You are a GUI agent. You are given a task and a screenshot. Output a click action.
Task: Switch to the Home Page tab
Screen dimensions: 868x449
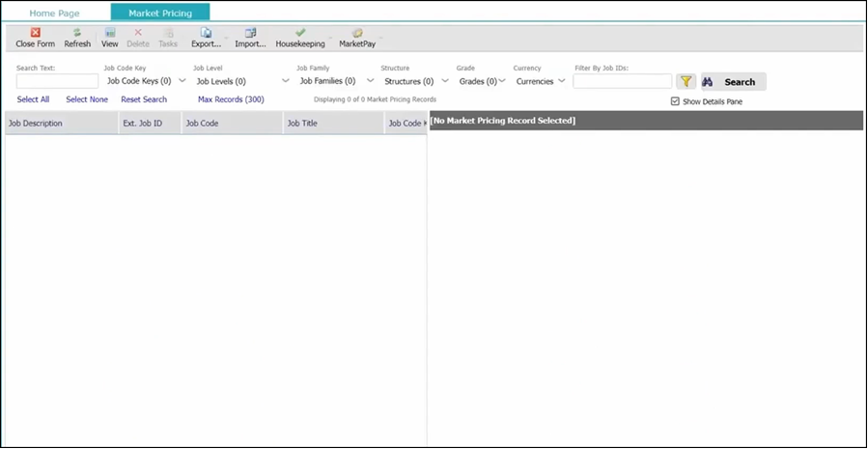pos(55,14)
